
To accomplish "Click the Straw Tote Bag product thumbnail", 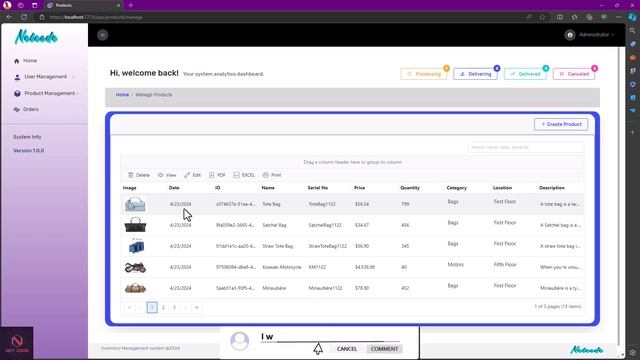I will coord(136,246).
